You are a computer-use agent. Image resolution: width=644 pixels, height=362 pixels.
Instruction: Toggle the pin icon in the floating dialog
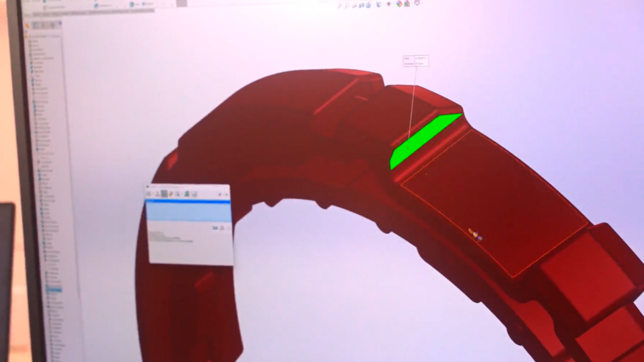[x=219, y=194]
